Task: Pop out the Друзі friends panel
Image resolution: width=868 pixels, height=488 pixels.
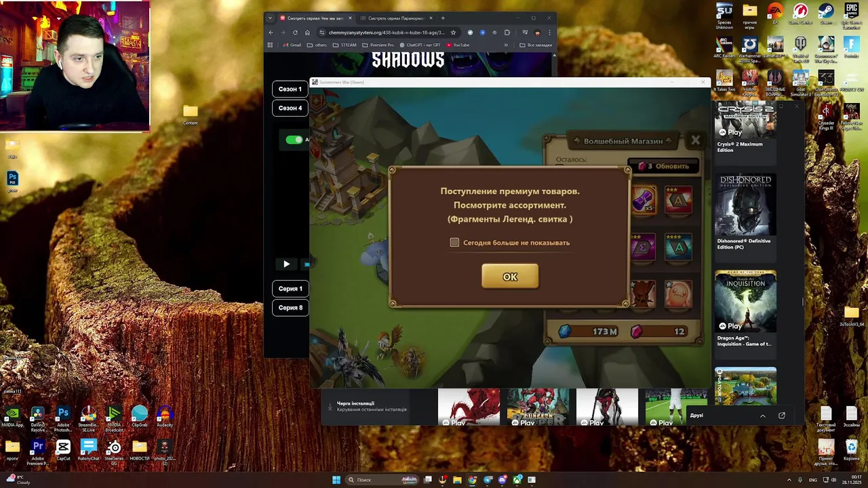Action: click(x=782, y=415)
